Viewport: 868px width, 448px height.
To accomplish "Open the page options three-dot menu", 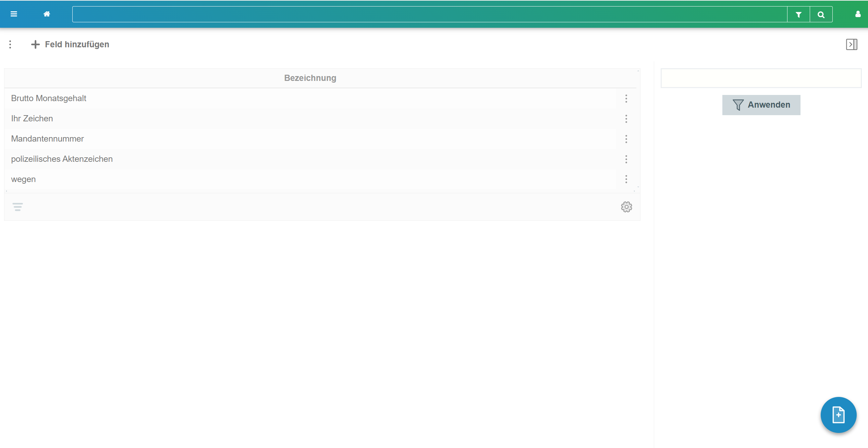I will [10, 45].
